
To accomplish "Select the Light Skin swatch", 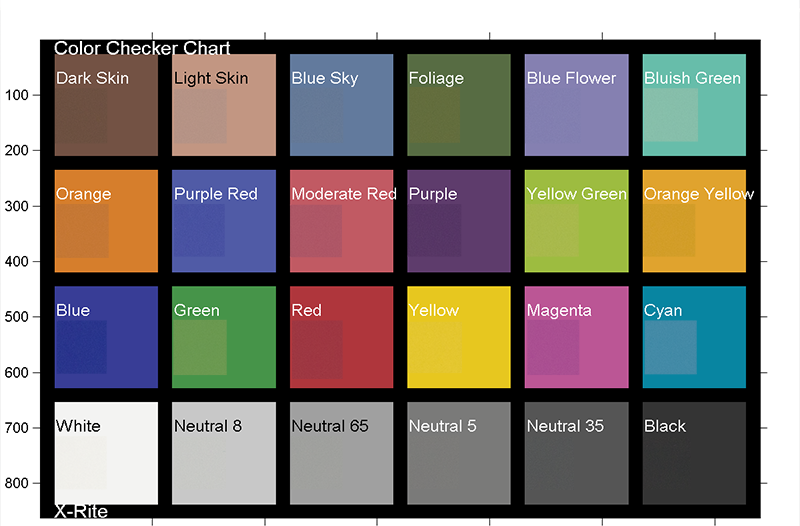I will click(x=224, y=105).
